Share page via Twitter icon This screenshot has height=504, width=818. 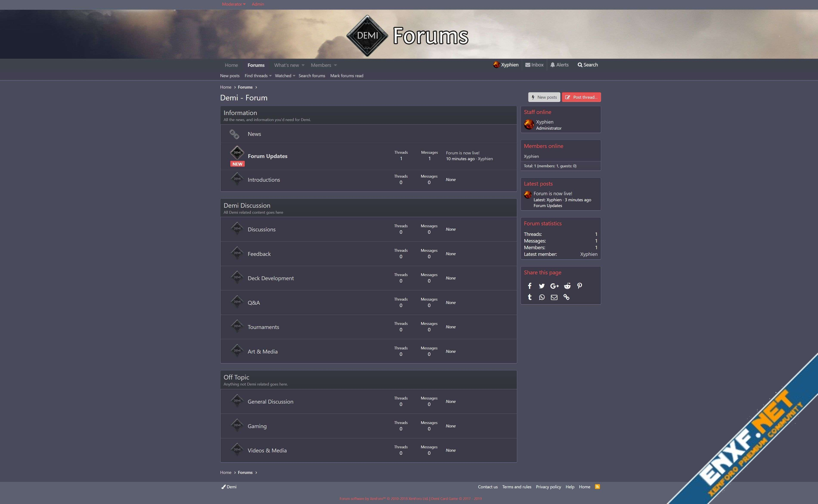point(542,286)
